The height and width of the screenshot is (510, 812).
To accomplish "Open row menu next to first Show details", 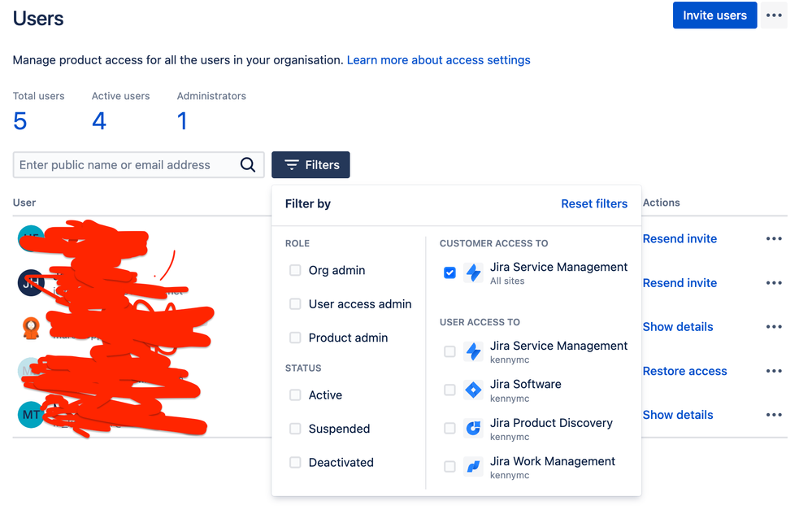I will [774, 327].
